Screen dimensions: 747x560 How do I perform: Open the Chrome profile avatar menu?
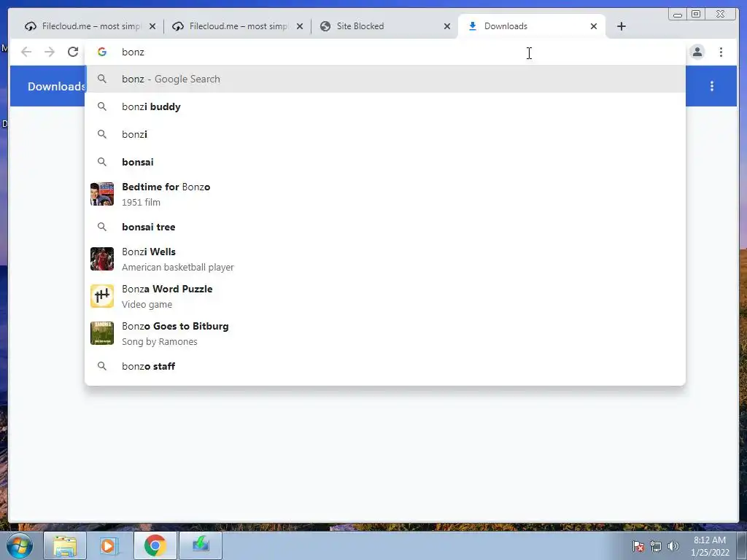697,52
